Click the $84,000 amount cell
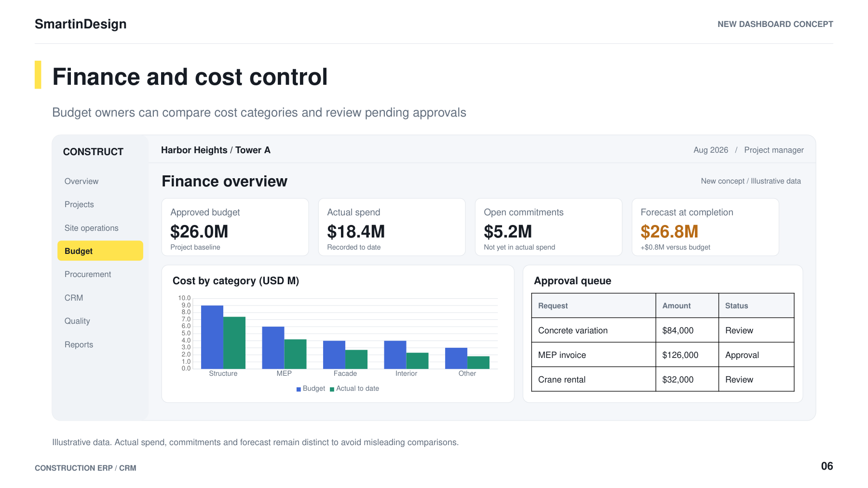Viewport: 868px width, 488px height. tap(687, 330)
